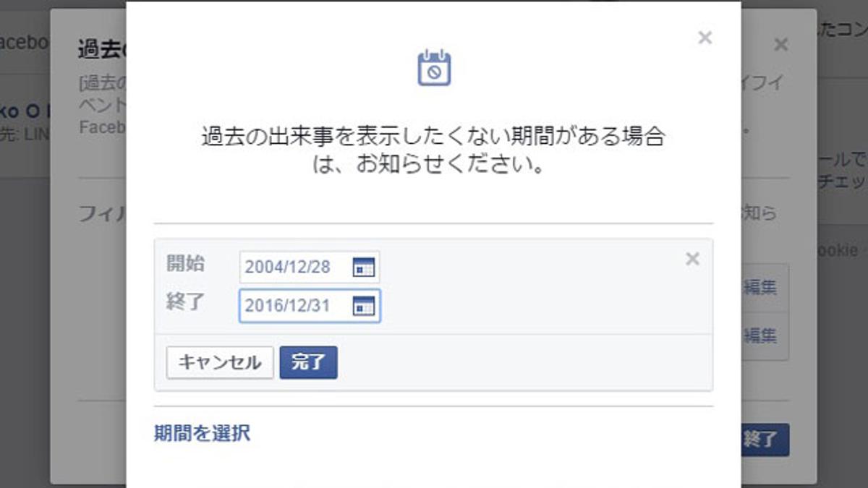The height and width of the screenshot is (488, 868).
Task: Click the blocked-calendar icon at dialog top
Action: (x=434, y=67)
